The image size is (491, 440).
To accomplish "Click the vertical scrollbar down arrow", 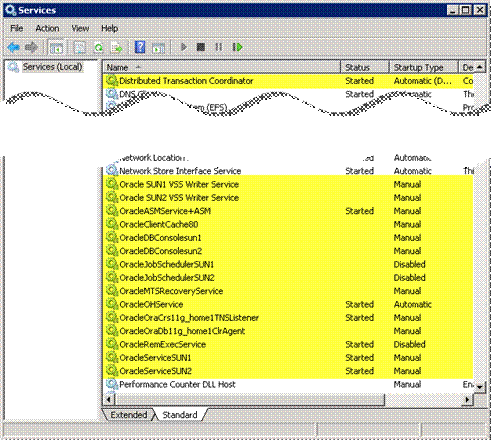I will [x=479, y=387].
